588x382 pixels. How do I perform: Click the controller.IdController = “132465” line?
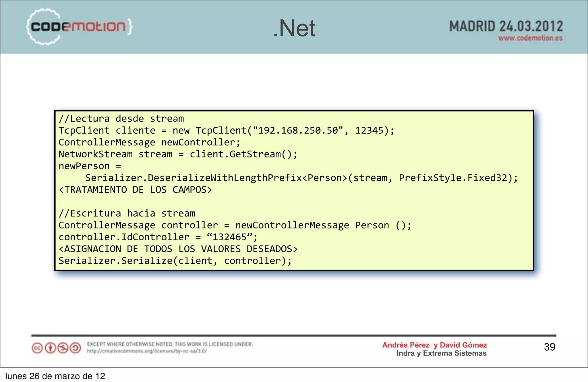click(158, 237)
